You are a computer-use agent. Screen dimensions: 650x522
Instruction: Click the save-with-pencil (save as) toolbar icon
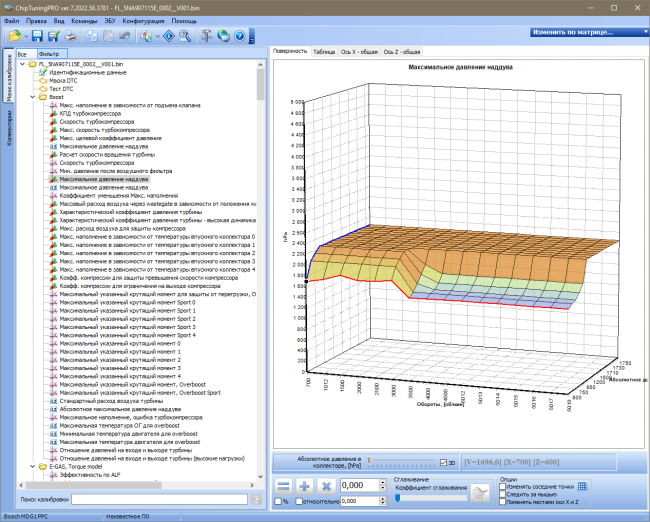pyautogui.click(x=53, y=36)
